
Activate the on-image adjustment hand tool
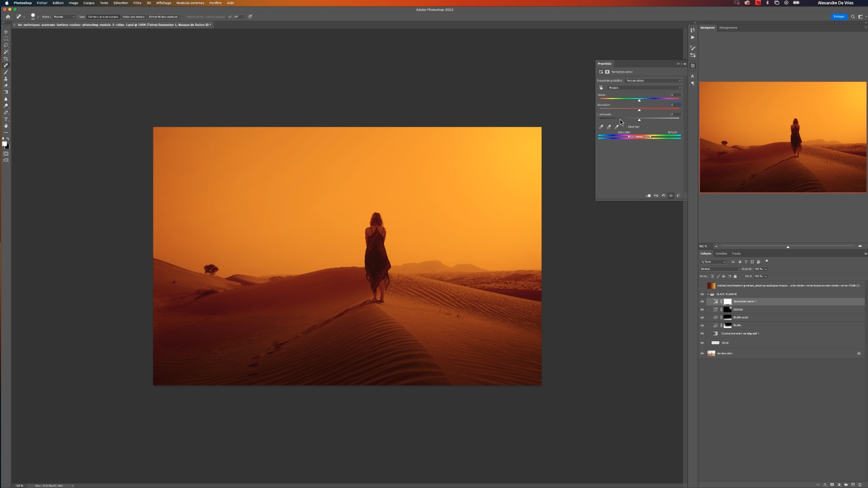click(601, 88)
